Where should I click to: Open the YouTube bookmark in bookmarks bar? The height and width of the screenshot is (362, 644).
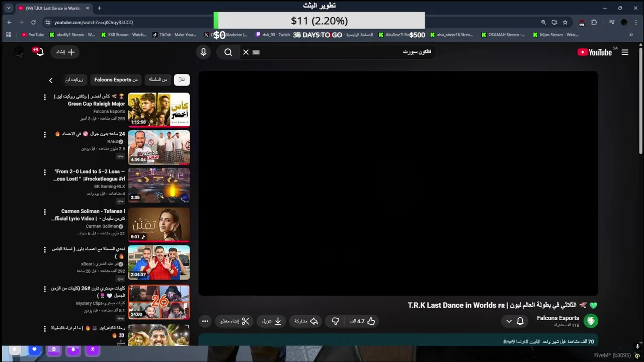(33, 35)
